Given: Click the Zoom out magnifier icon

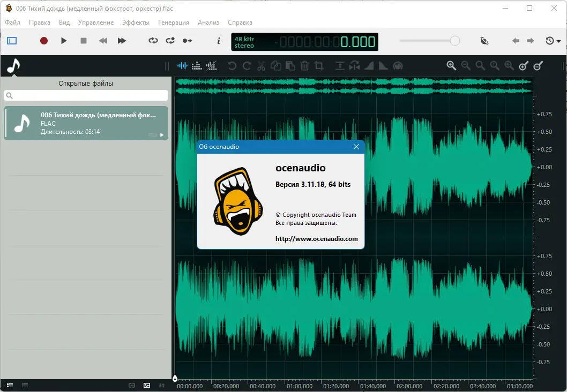Looking at the screenshot, I should pyautogui.click(x=466, y=66).
